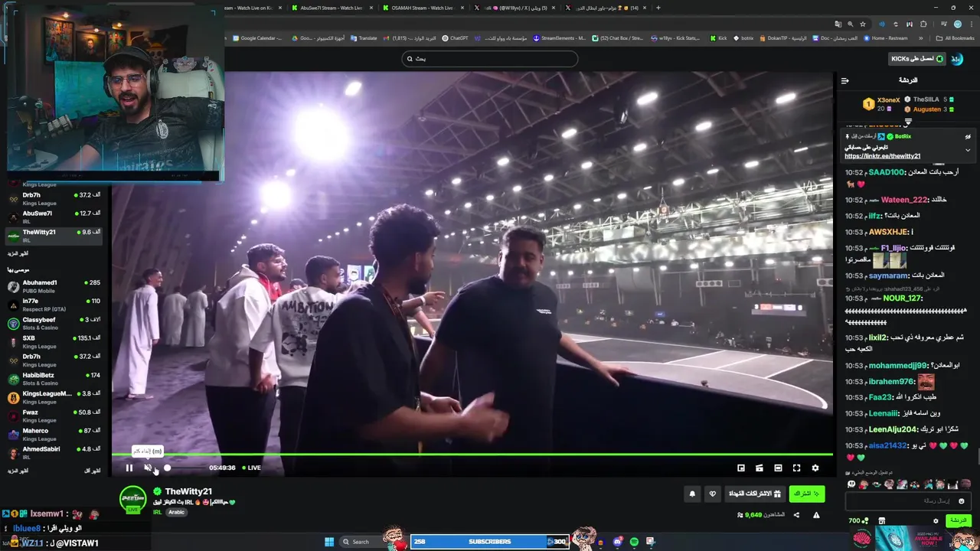Click the Kick search box

(x=489, y=59)
